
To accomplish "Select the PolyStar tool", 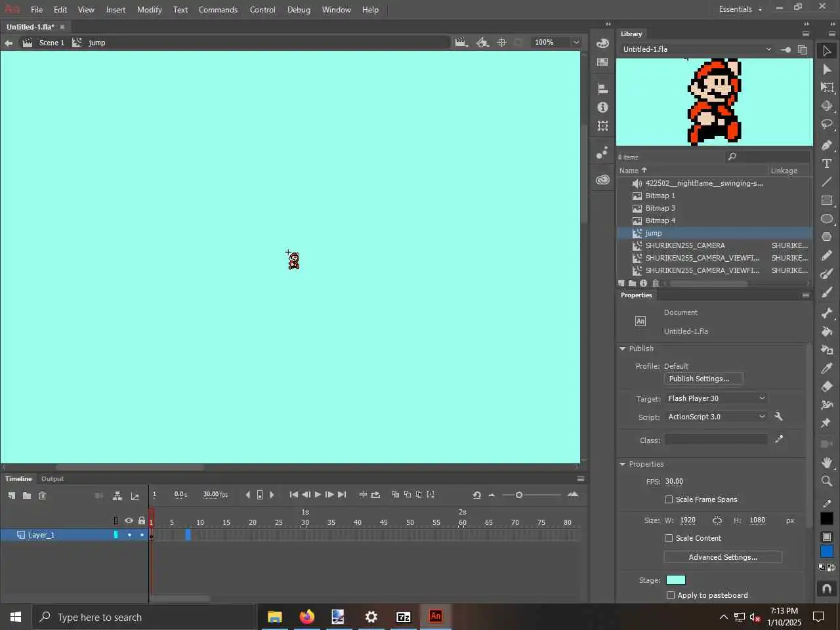I will 827,237.
